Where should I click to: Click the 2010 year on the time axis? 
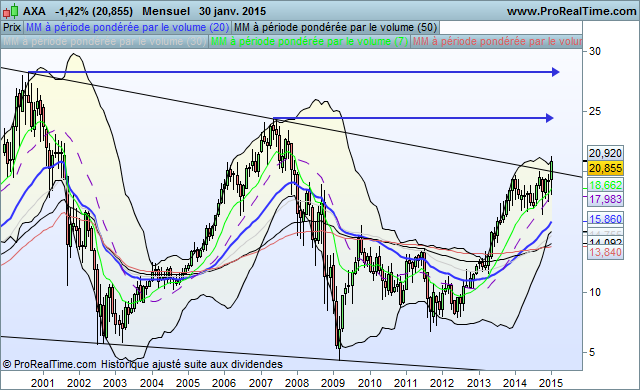370,383
